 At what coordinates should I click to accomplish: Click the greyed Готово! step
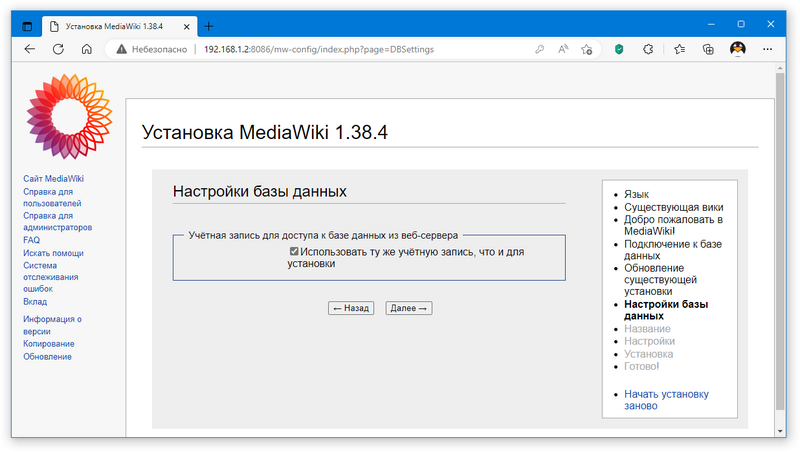[641, 366]
